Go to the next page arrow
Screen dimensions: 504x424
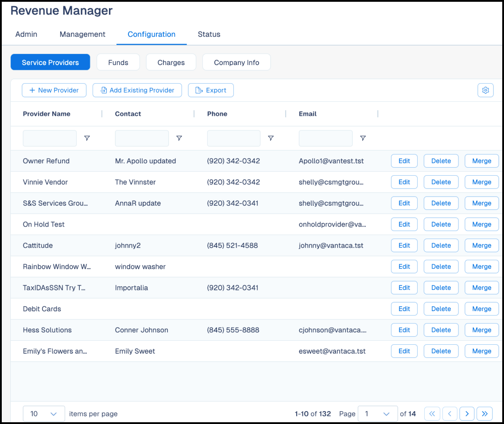pyautogui.click(x=467, y=414)
